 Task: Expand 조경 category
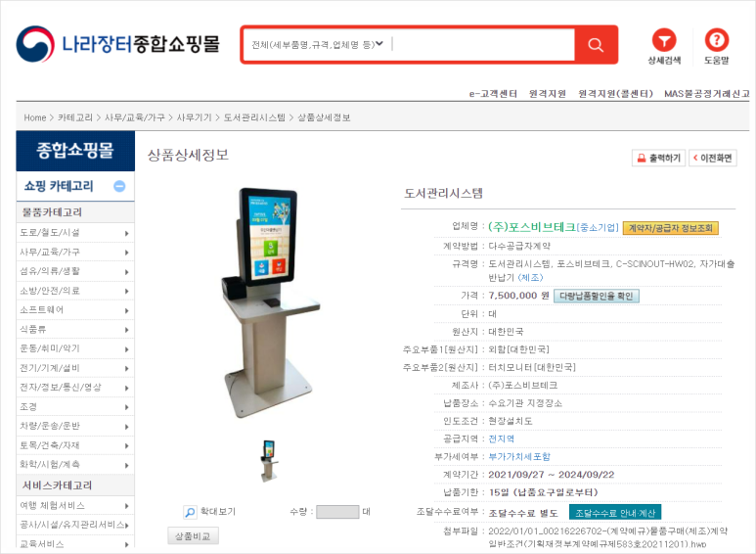pos(75,407)
